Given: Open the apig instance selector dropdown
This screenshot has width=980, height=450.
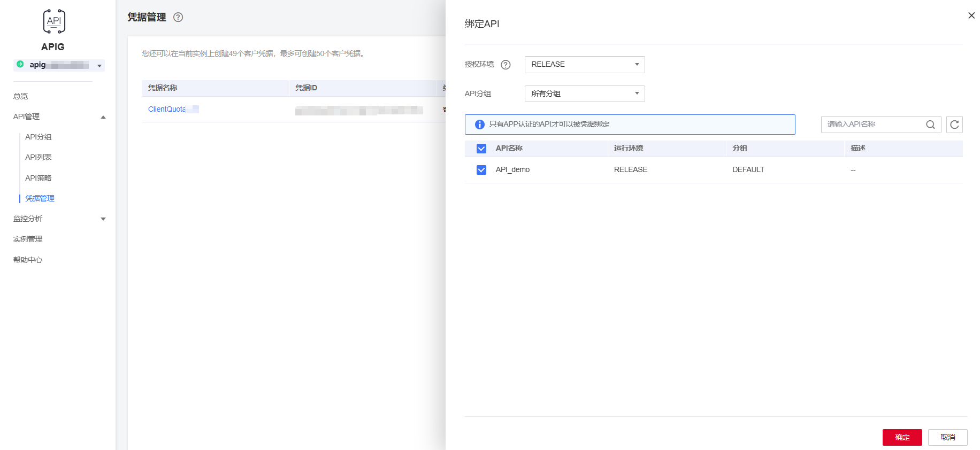Looking at the screenshot, I should [x=59, y=65].
